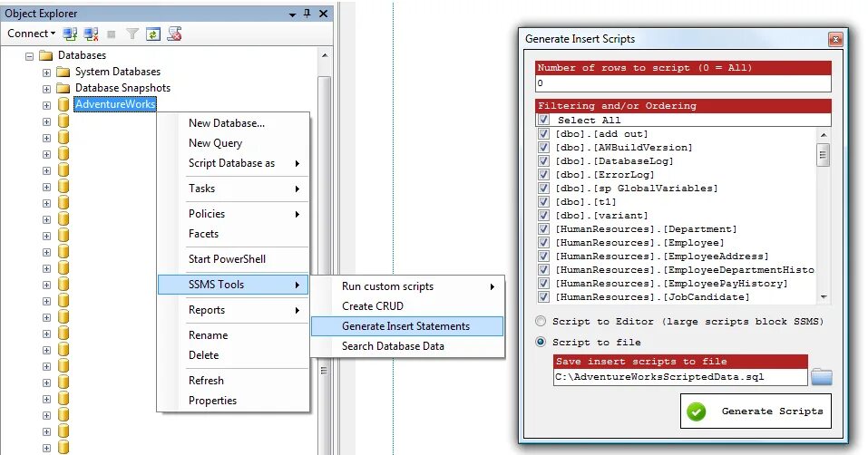
Task: Click the table list scroll up arrow
Action: [824, 135]
